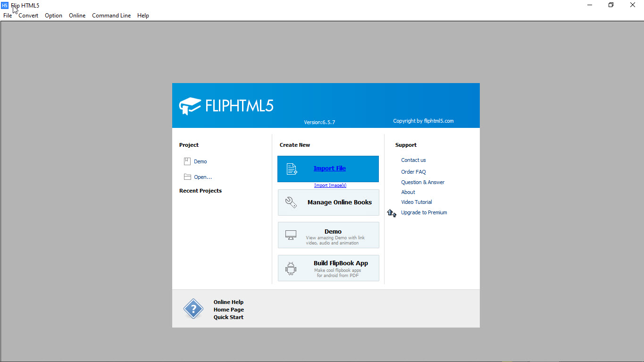Click the blue question mark help icon
The image size is (644, 362).
[193, 309]
